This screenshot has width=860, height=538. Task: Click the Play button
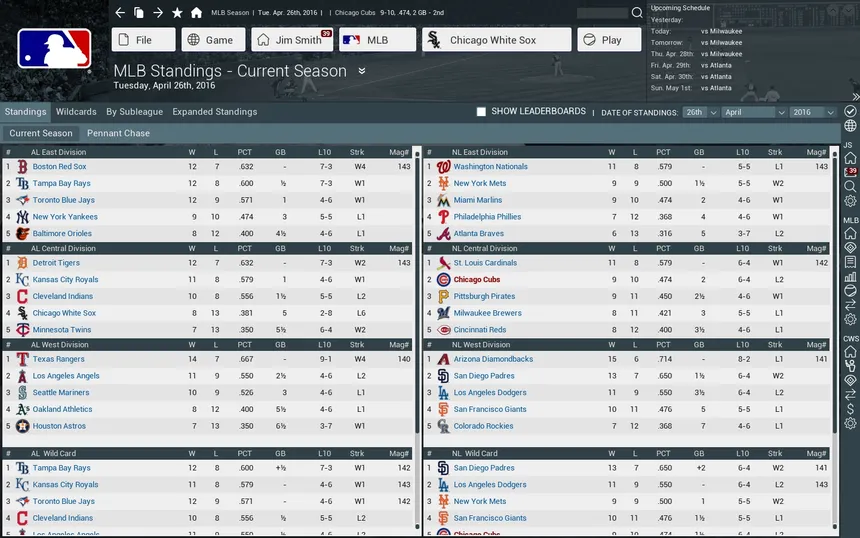609,40
